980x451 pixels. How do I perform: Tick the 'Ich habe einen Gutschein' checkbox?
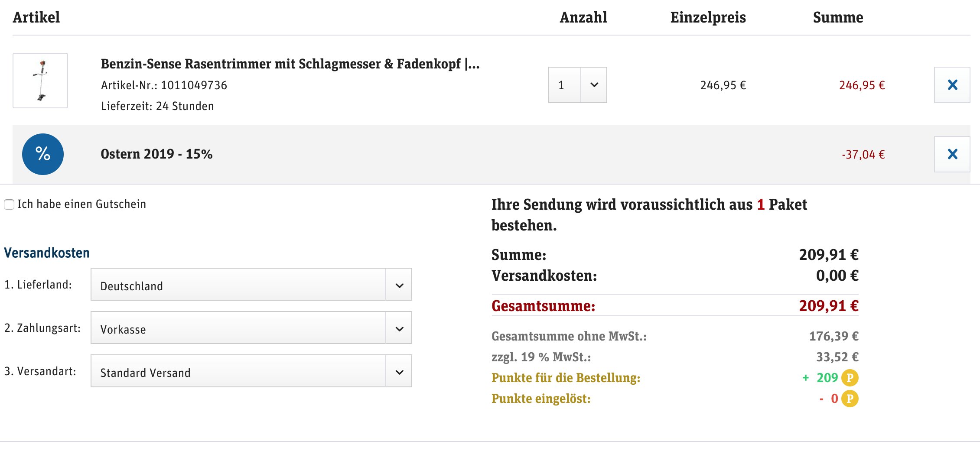tap(9, 204)
